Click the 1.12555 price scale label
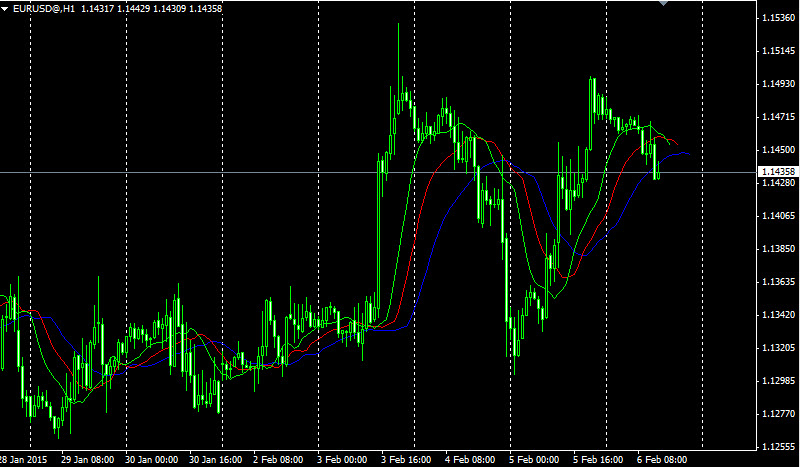Viewport: 801px width, 467px height. 779,447
